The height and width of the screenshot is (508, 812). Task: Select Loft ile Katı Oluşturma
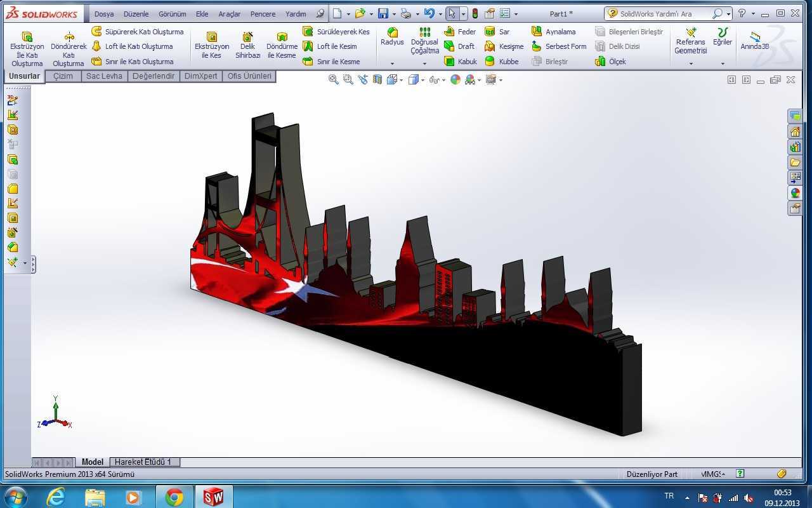point(132,46)
